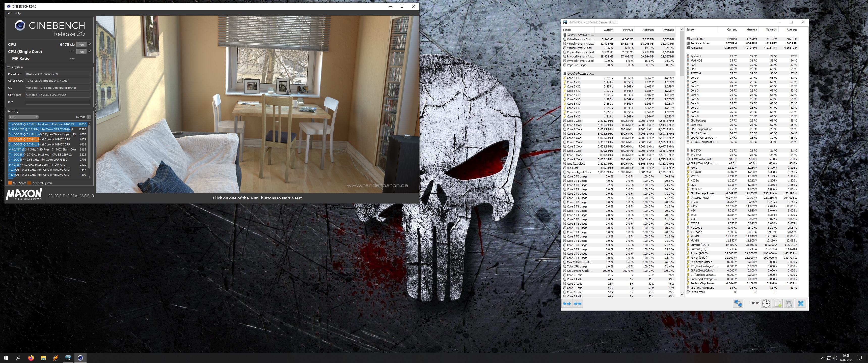Select the AMD Ryzen Threadripper ranking row
Viewport: 868px width, 363px height.
[x=47, y=134]
